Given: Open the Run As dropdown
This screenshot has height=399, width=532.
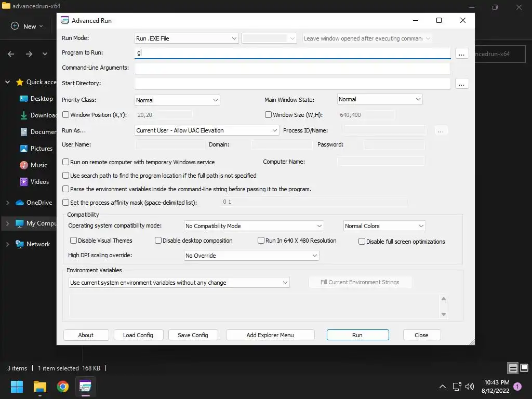Looking at the screenshot, I should point(207,130).
